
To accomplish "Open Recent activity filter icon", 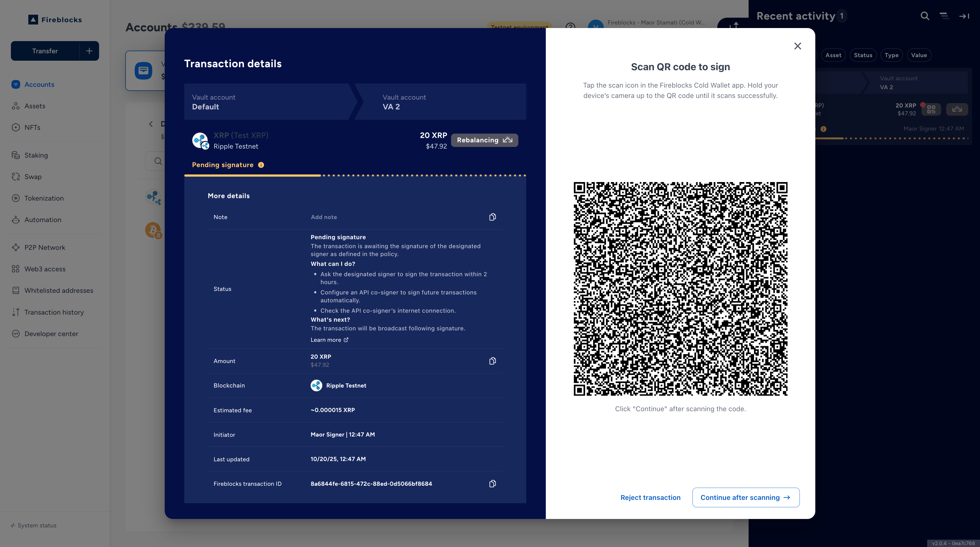I will tap(944, 16).
